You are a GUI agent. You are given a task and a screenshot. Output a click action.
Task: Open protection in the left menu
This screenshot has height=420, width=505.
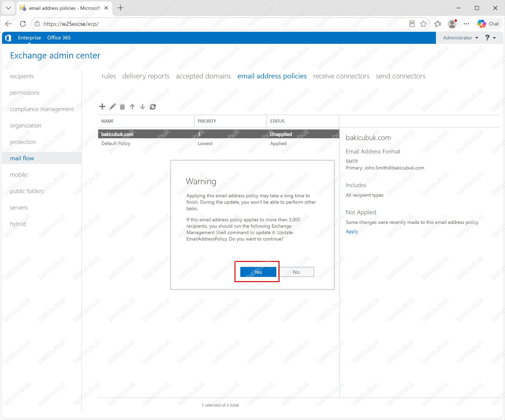tap(23, 142)
